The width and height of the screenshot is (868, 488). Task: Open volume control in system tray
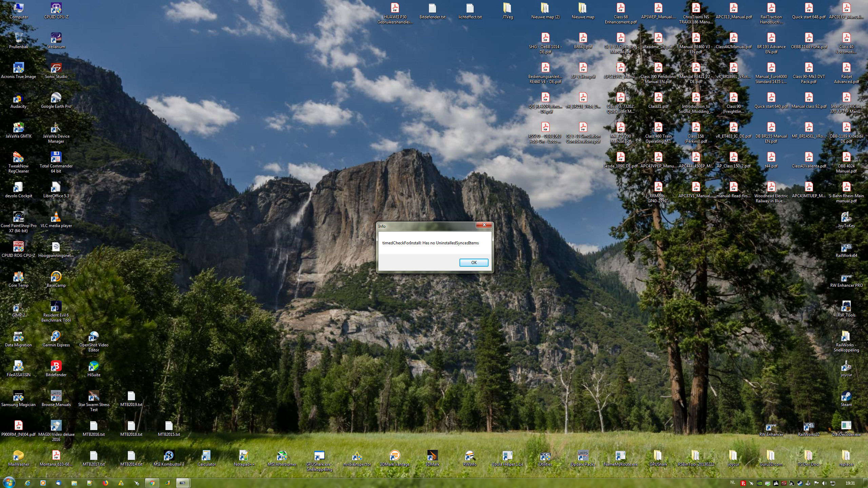pyautogui.click(x=824, y=483)
